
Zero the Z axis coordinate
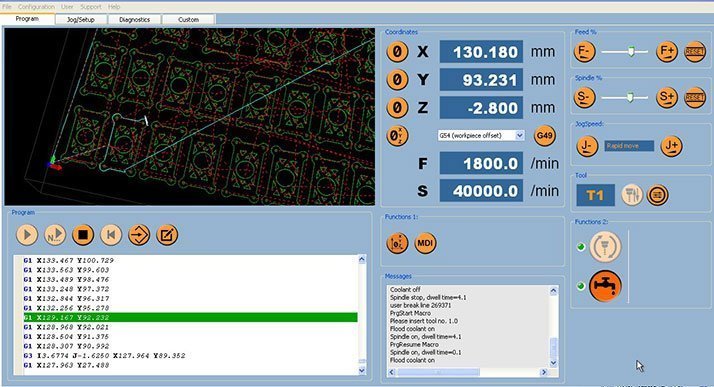click(x=397, y=108)
